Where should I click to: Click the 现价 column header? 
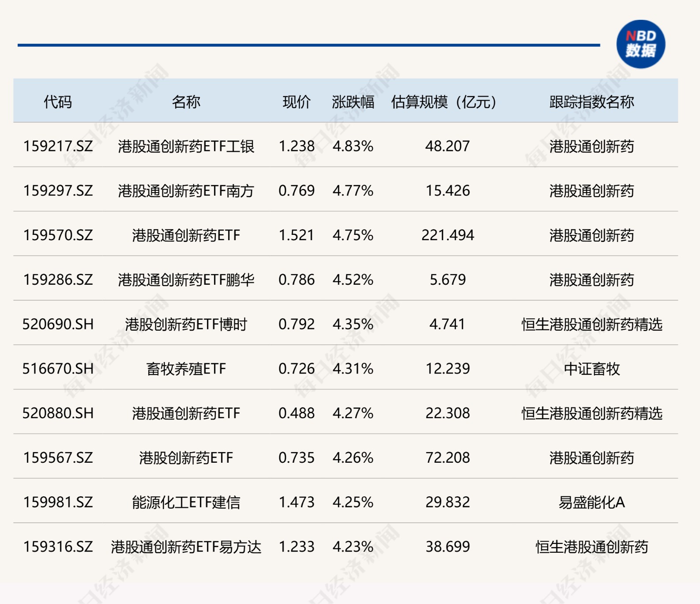[x=297, y=102]
